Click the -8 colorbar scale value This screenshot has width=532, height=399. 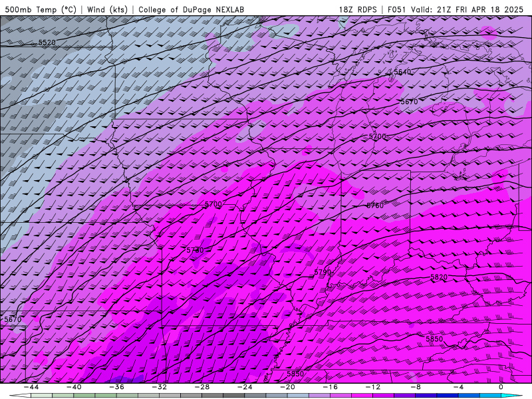(x=416, y=387)
